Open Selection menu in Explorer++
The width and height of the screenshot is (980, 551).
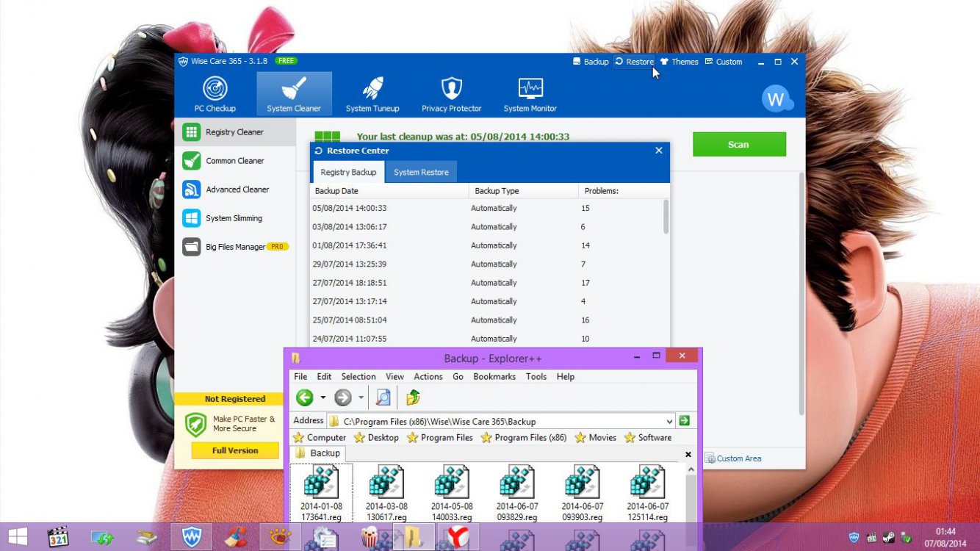tap(359, 376)
